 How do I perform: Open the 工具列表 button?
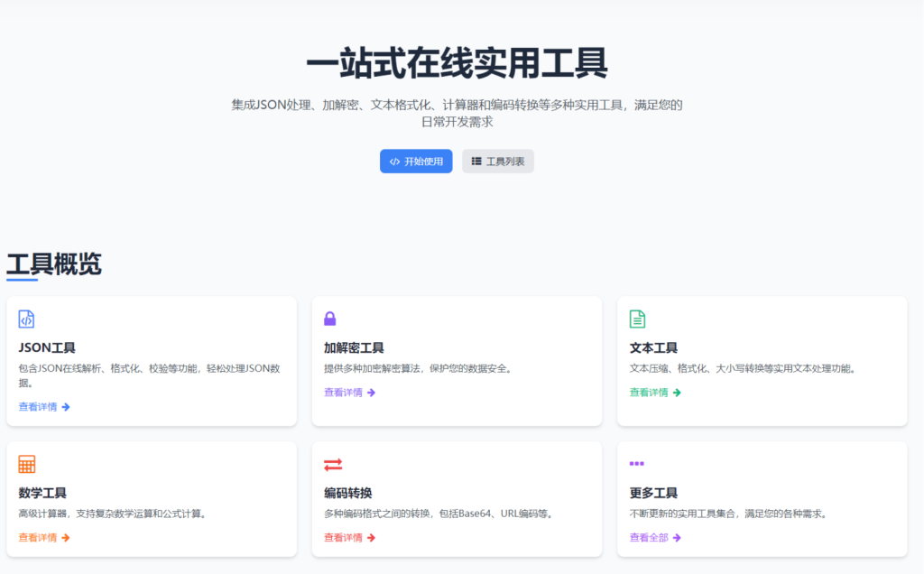point(498,162)
